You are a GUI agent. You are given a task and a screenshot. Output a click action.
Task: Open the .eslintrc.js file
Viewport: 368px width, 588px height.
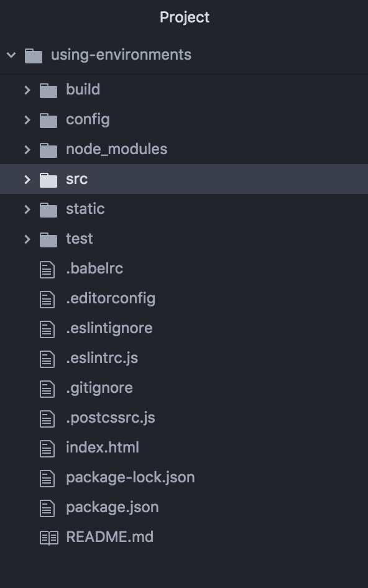(184, 358)
